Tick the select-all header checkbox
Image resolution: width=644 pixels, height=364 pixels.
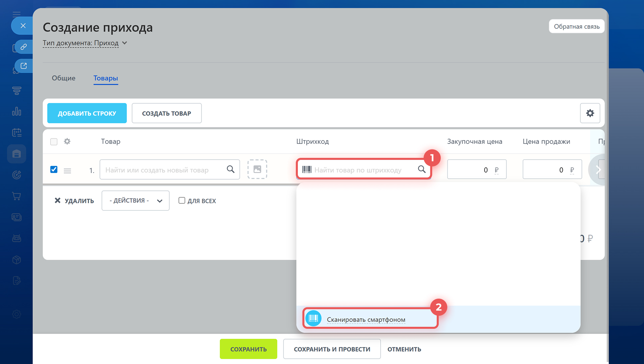click(54, 142)
